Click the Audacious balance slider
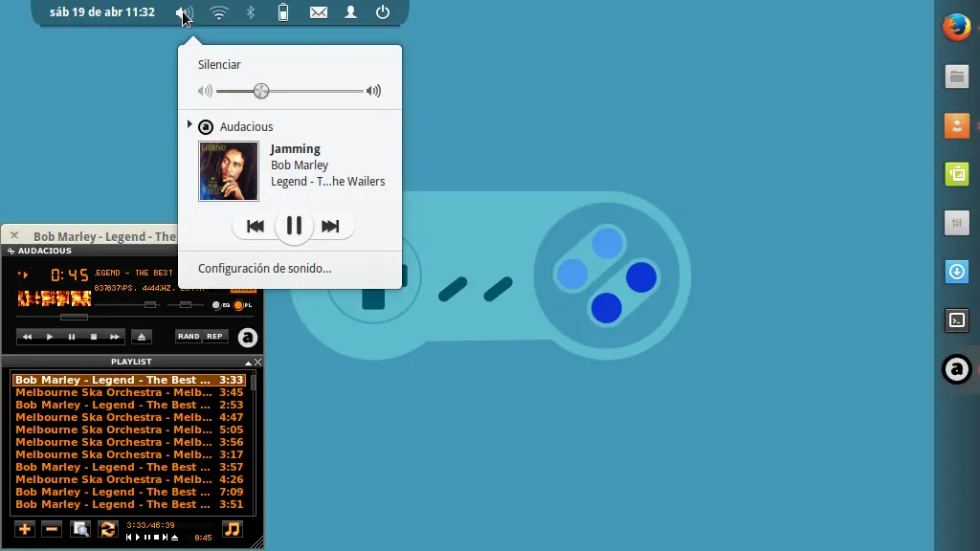Screen dimensions: 980x551 coord(186,305)
